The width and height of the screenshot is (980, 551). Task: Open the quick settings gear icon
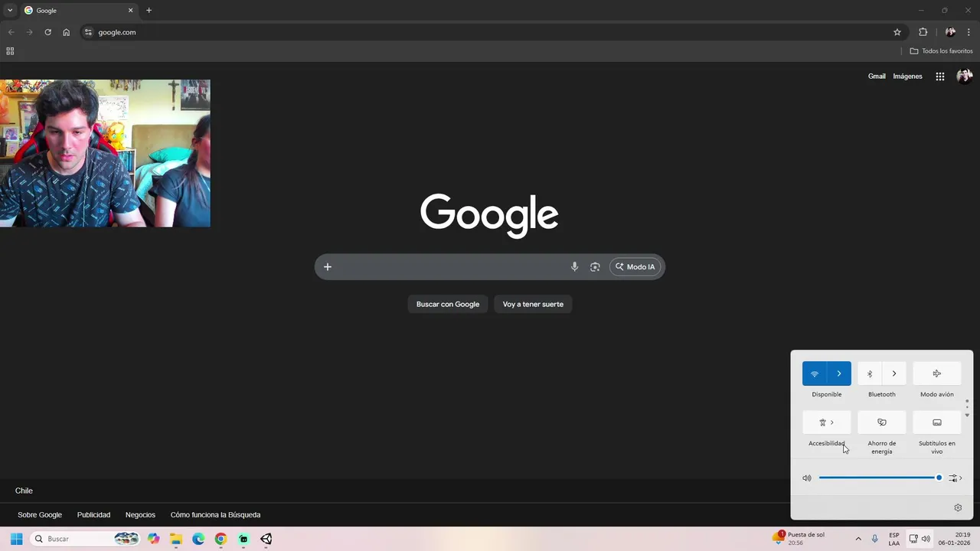click(958, 507)
